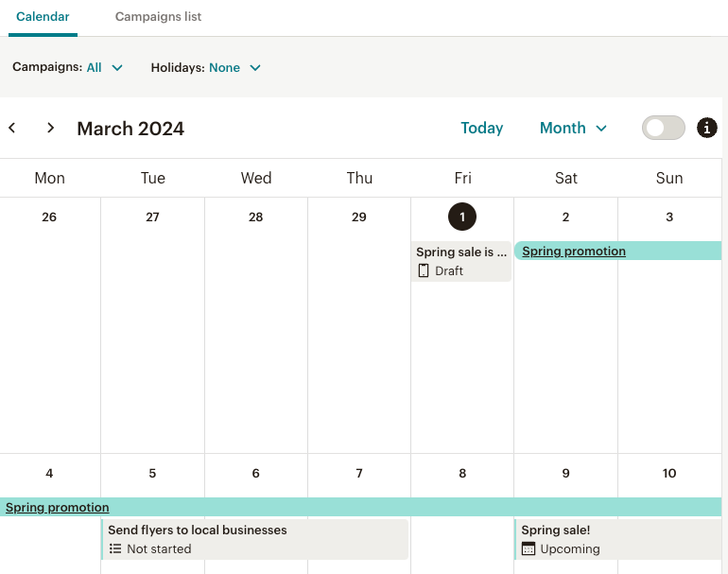The image size is (728, 574).
Task: Open the Campaigns filter dropdown
Action: coord(105,67)
